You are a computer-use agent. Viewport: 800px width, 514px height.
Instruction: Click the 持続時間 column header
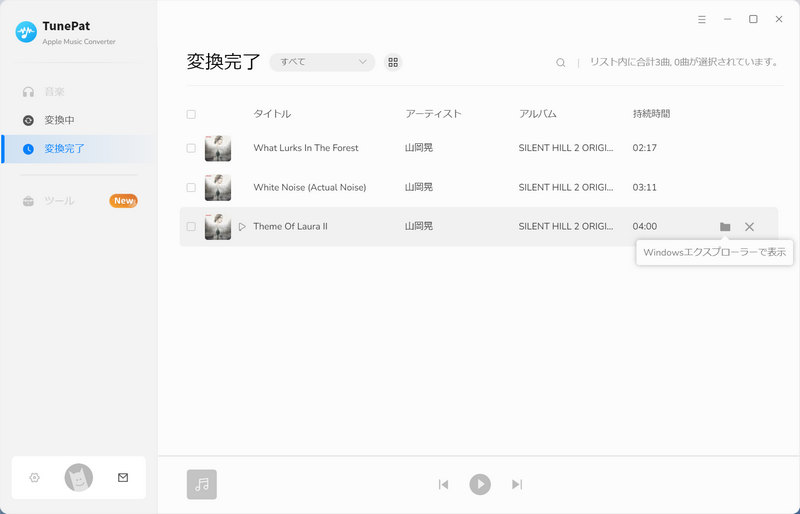tap(652, 114)
